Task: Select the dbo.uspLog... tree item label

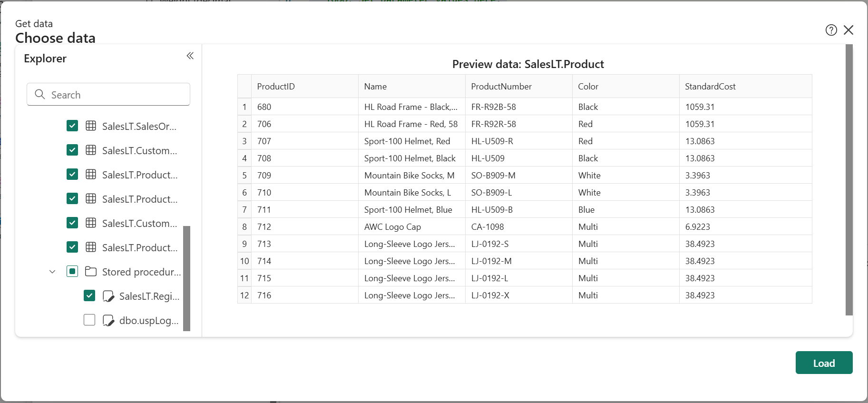Action: point(149,321)
